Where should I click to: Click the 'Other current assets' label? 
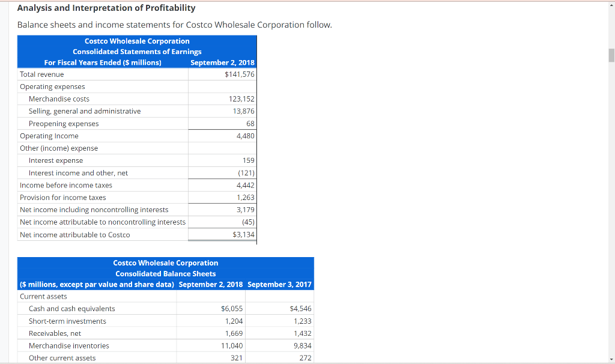[62, 358]
